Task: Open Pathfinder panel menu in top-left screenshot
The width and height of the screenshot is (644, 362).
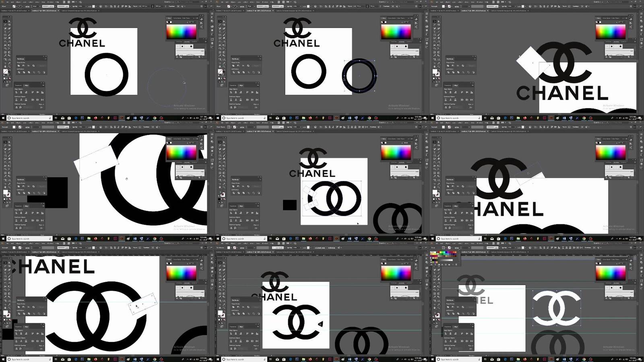Action: [45, 59]
